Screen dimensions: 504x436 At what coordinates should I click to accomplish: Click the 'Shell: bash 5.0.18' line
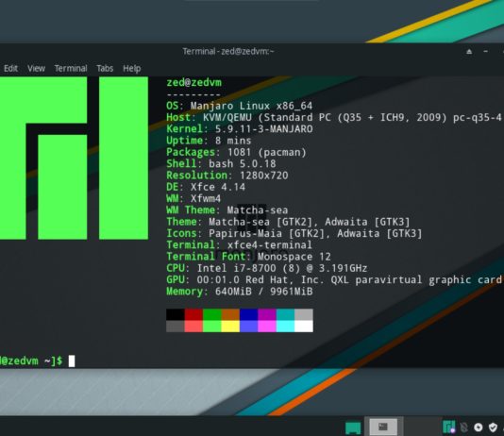click(x=221, y=163)
